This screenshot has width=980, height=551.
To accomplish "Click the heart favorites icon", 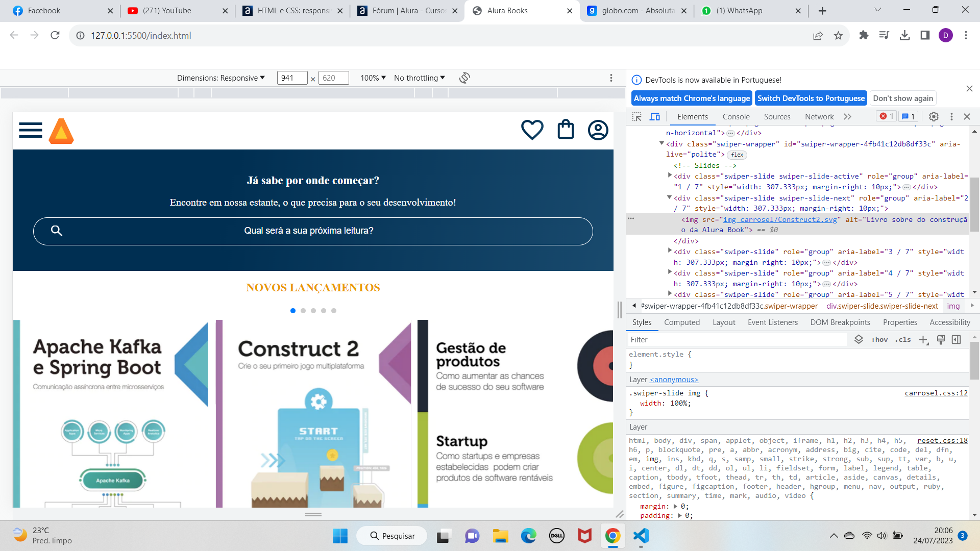I will pos(532,130).
